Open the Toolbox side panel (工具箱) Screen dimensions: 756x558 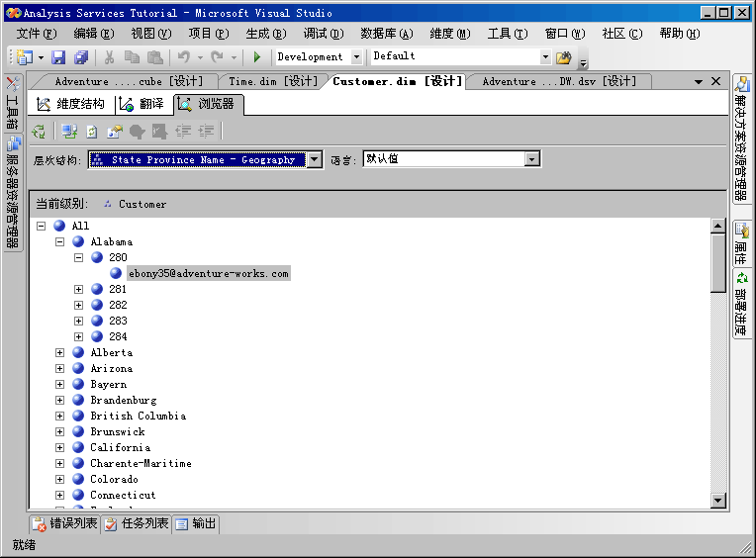coord(13,103)
